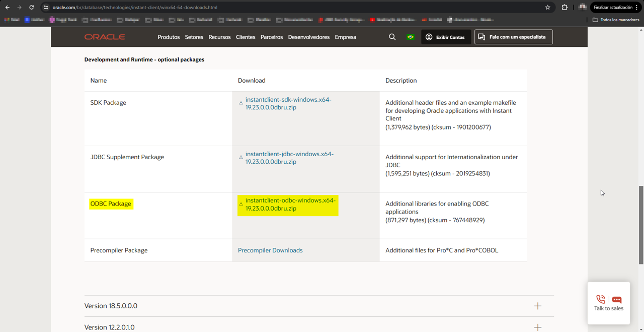
Task: Click the scrollbar up arrow
Action: (640, 30)
